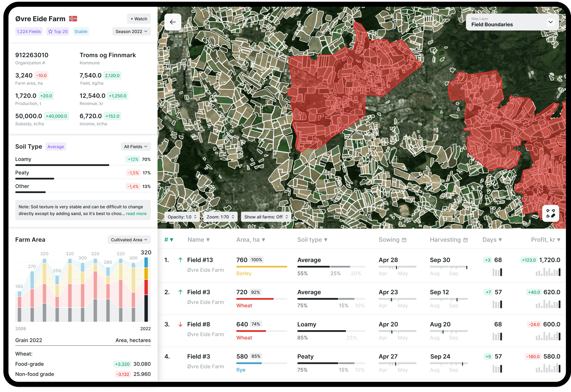Click the green up arrow for Field #13
Image resolution: width=571 pixels, height=392 pixels.
180,260
